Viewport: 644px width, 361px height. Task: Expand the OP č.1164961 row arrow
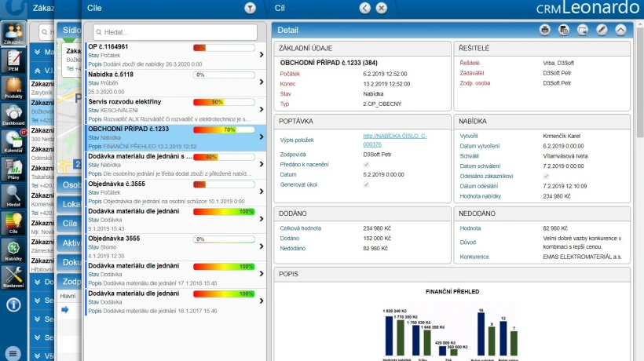(262, 55)
